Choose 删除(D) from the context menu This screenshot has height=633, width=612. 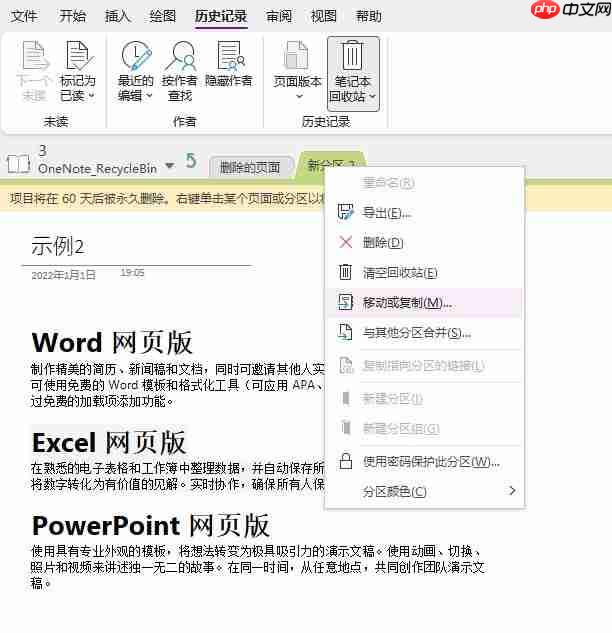click(424, 242)
